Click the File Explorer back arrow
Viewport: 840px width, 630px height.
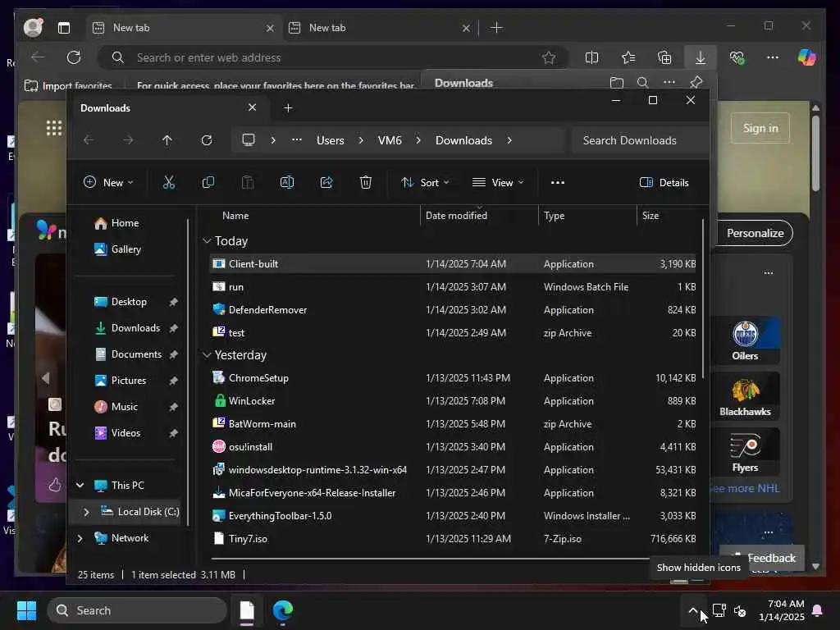pyautogui.click(x=89, y=140)
